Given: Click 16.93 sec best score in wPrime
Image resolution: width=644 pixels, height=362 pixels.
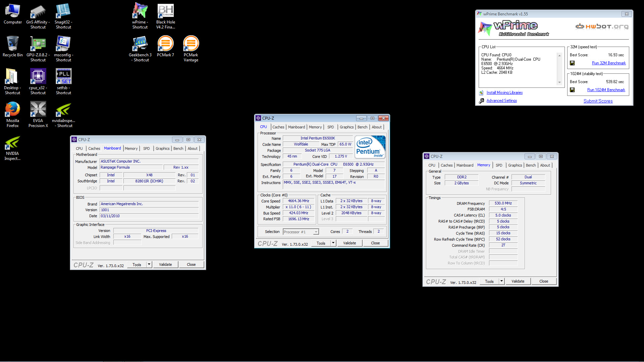Looking at the screenshot, I should [x=616, y=55].
